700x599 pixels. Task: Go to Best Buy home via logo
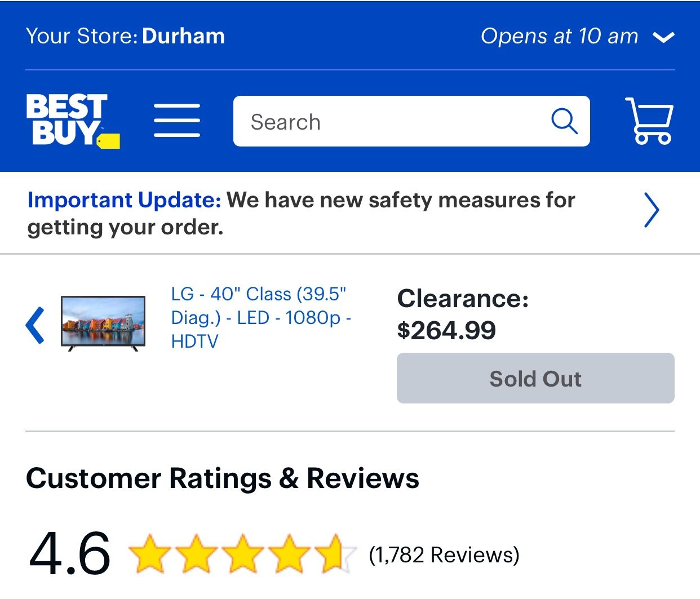point(73,121)
